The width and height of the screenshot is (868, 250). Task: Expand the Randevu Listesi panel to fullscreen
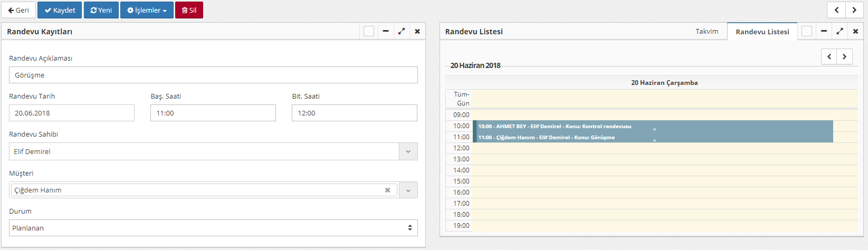click(840, 32)
